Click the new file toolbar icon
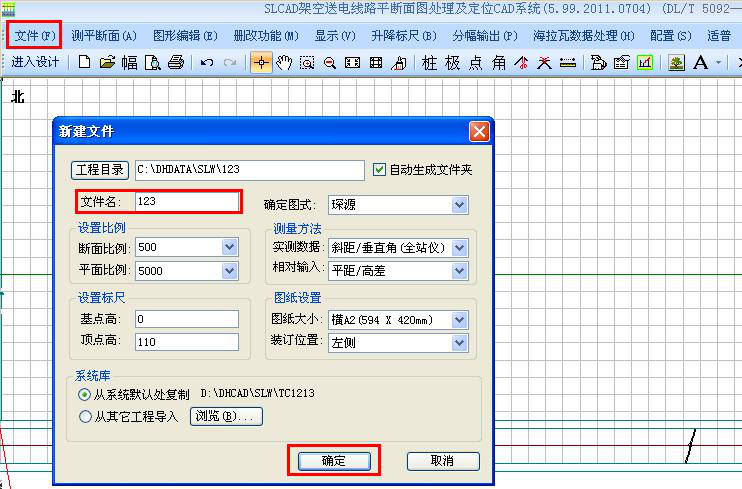The height and width of the screenshot is (489, 742). point(84,62)
